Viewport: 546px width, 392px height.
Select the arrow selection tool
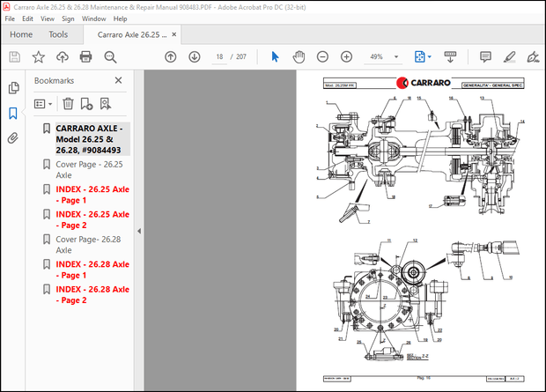[x=275, y=56]
